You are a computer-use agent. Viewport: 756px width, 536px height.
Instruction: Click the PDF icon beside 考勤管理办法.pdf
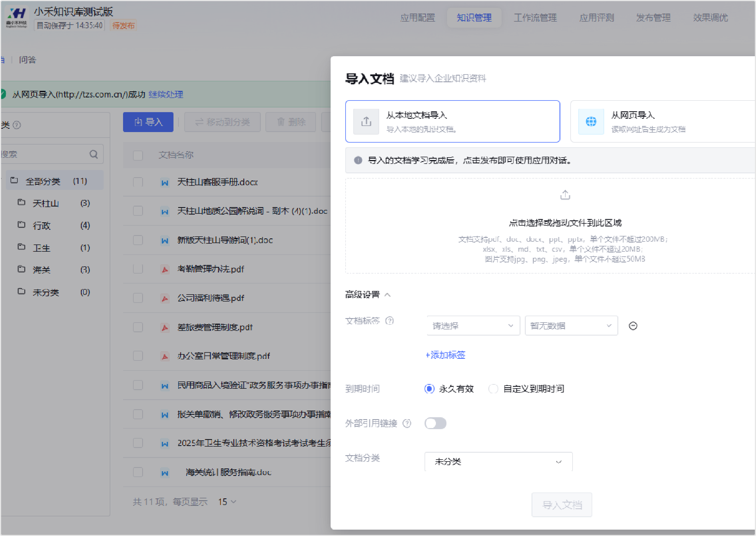165,269
